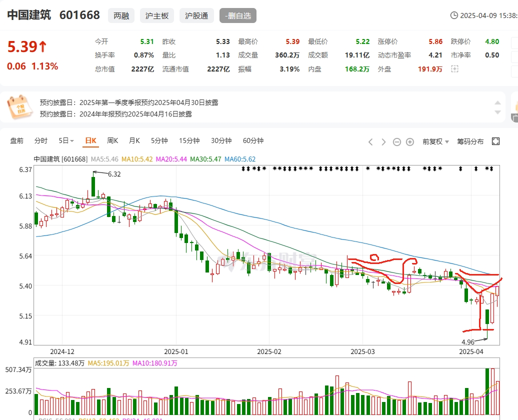
Task: Expand more quote data square icon
Action: pos(454,68)
